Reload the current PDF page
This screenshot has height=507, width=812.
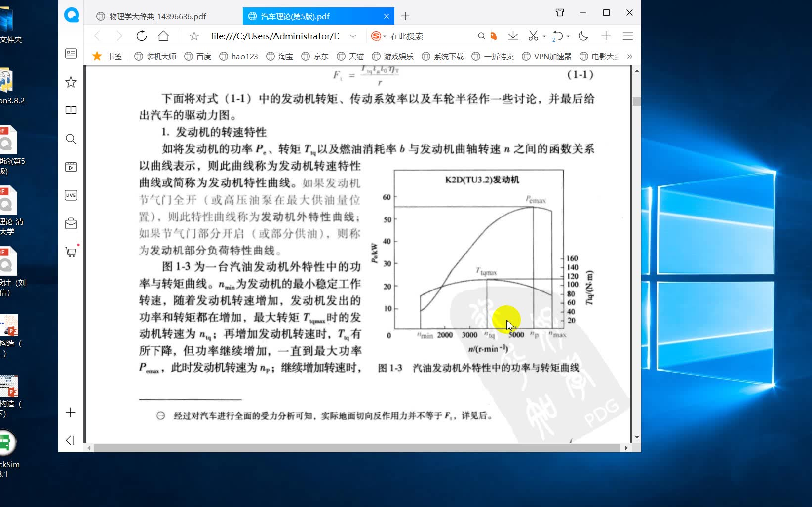click(x=142, y=36)
